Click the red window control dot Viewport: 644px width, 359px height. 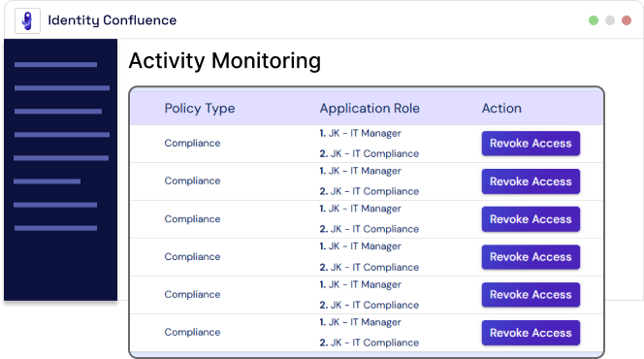[x=627, y=20]
